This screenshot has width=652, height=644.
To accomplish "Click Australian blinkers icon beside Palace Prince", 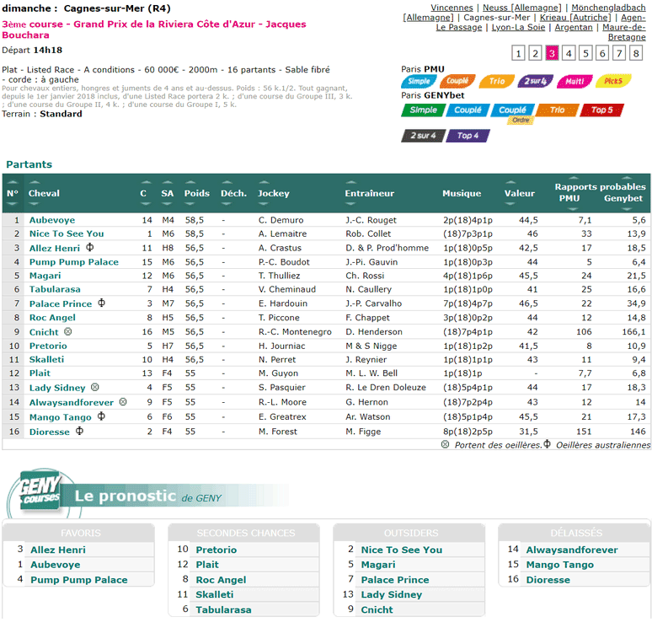I will click(101, 303).
